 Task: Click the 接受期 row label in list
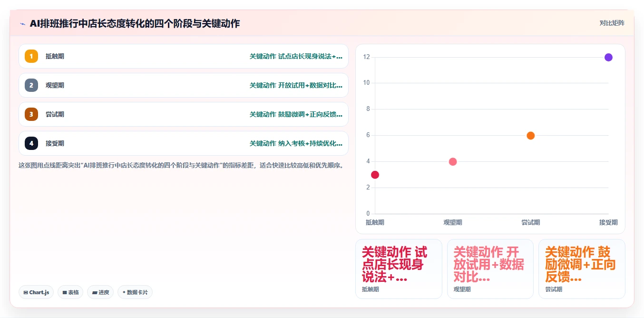tap(55, 143)
